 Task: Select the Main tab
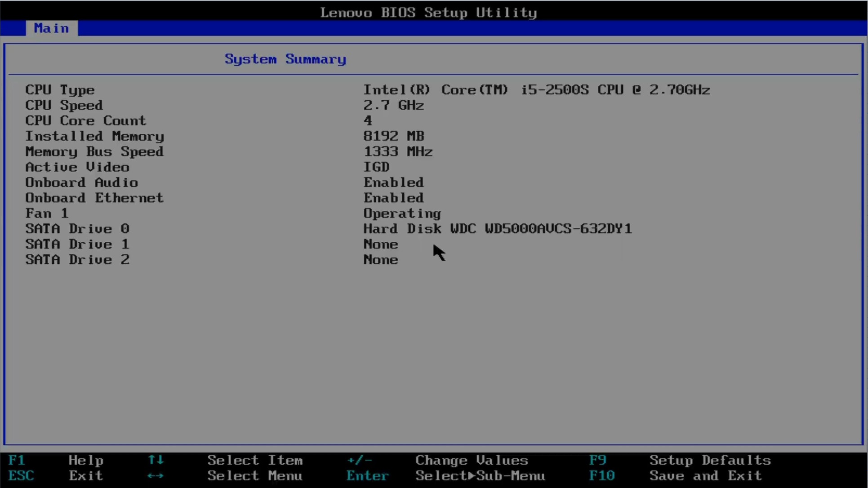pyautogui.click(x=51, y=28)
